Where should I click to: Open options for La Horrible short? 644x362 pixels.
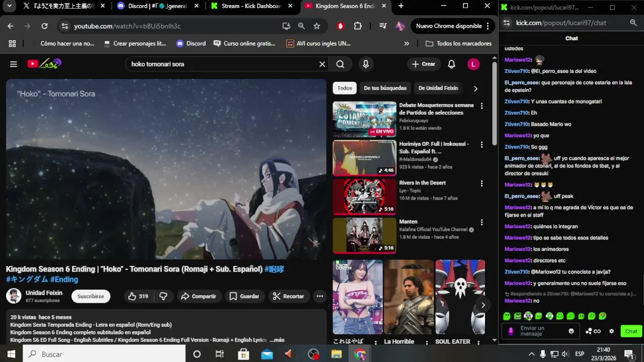(427, 342)
